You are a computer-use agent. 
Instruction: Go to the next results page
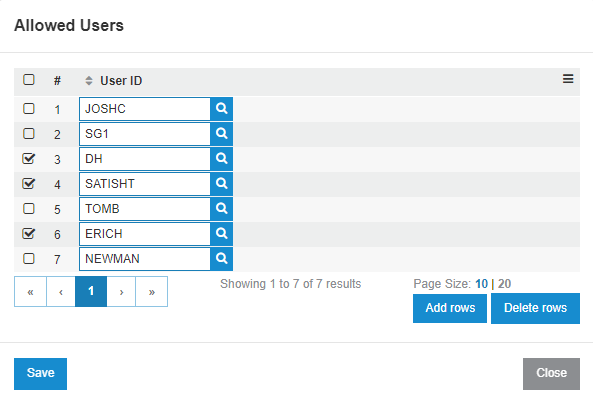(x=121, y=291)
